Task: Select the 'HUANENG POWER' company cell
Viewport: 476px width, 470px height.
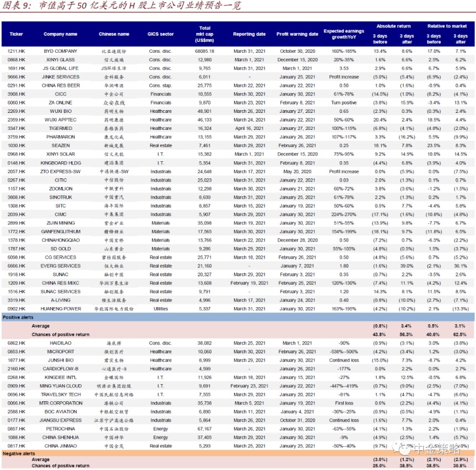Action: [x=61, y=309]
